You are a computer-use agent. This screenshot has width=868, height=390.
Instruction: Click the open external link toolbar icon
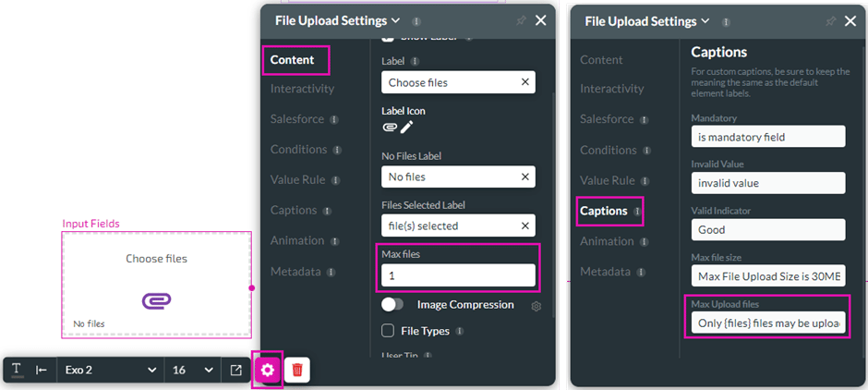coord(236,370)
